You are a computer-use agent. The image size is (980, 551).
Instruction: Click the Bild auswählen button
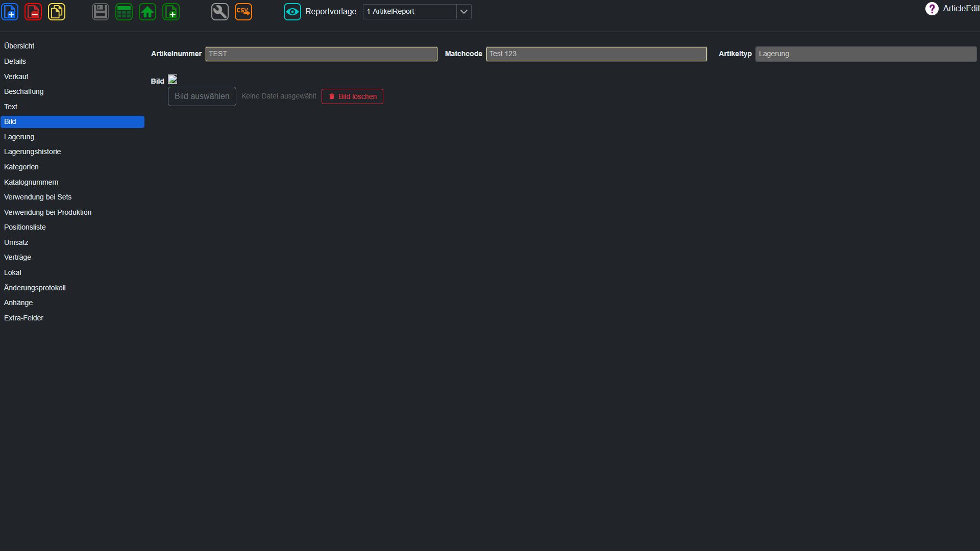(x=202, y=96)
